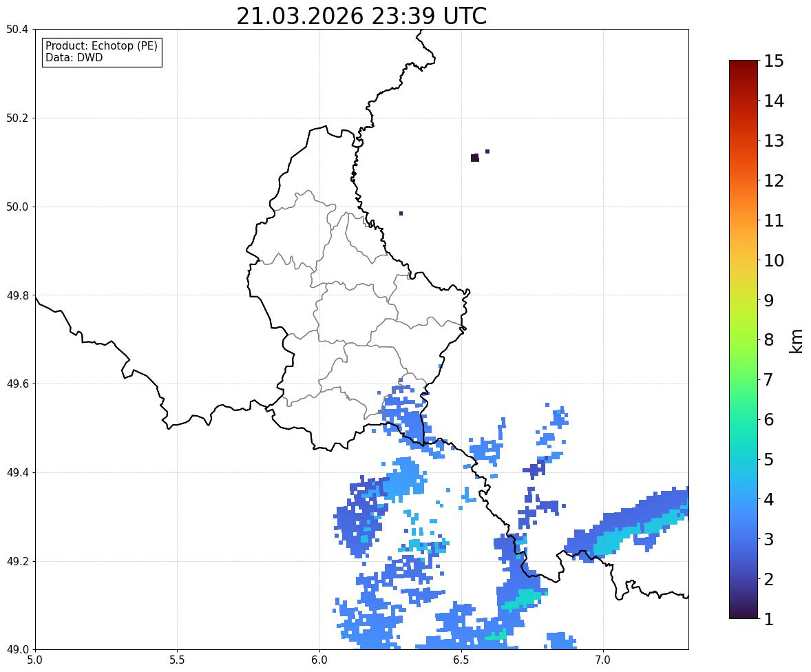The width and height of the screenshot is (811, 672).
Task: Click the colorbar tick label 8
Action: tap(769, 340)
